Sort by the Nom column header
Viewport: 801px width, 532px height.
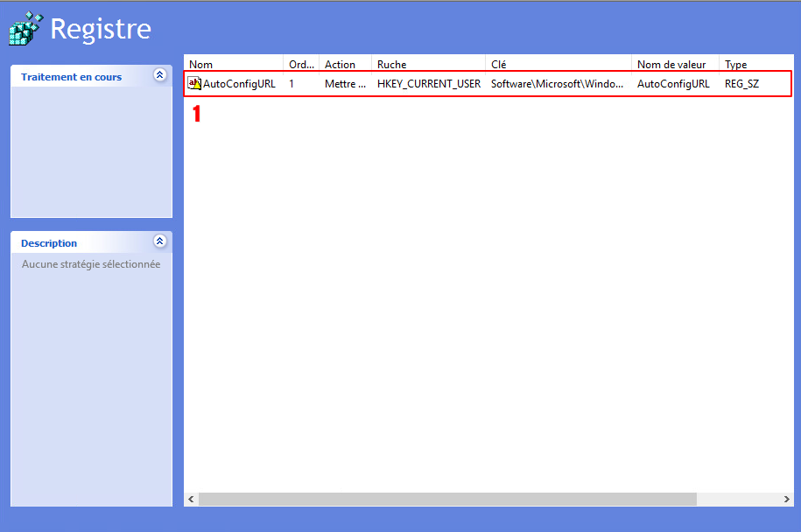pyautogui.click(x=234, y=65)
